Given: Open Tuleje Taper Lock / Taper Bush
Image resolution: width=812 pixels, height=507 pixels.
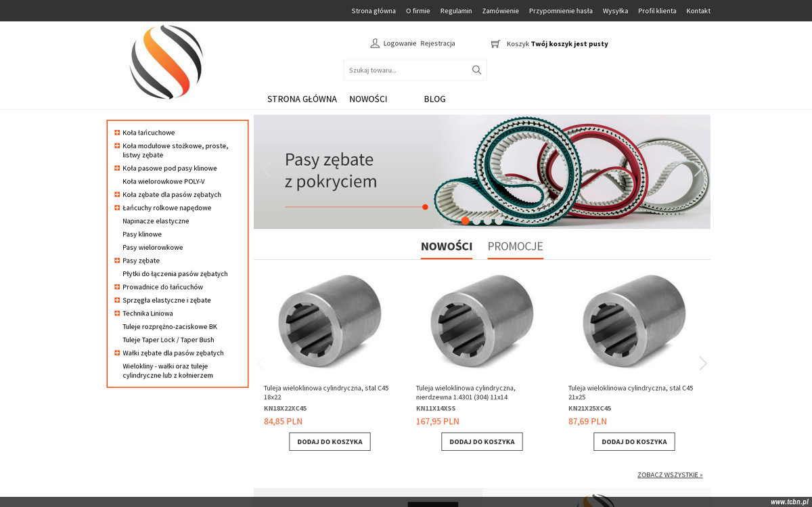Looking at the screenshot, I should [x=168, y=340].
